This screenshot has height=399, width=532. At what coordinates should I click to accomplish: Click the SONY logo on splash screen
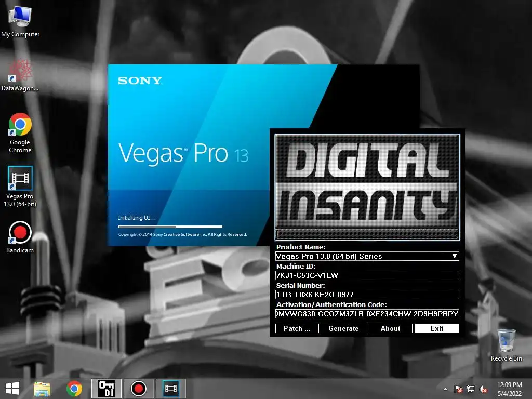click(x=140, y=81)
